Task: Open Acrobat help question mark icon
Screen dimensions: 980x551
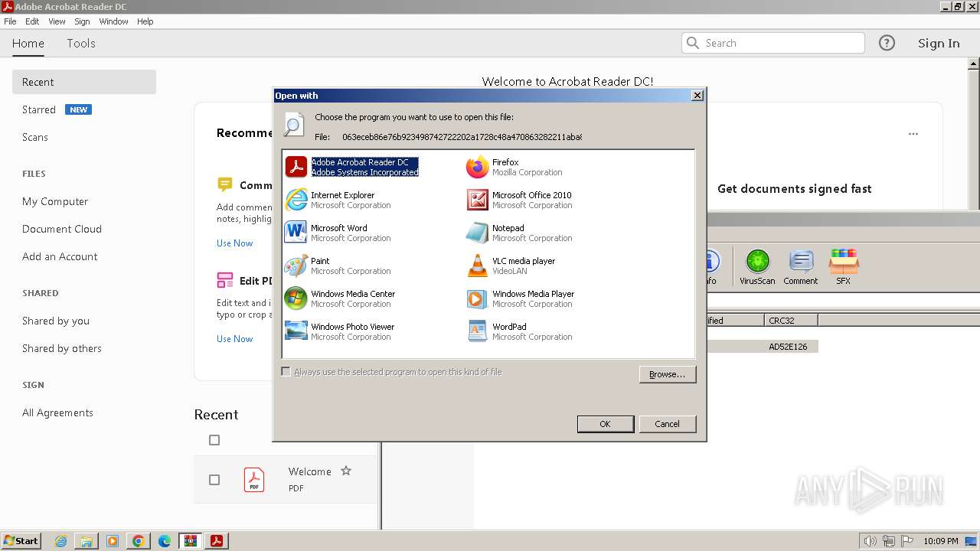Action: (887, 43)
